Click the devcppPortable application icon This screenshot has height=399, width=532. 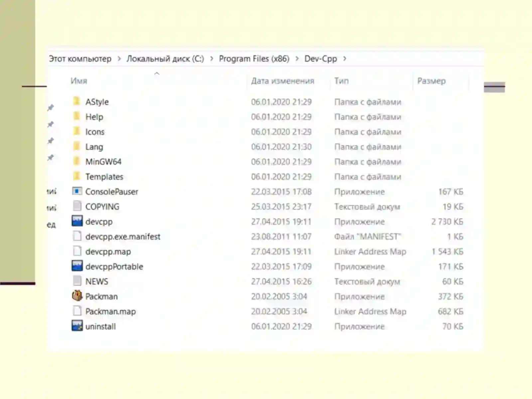point(77,266)
